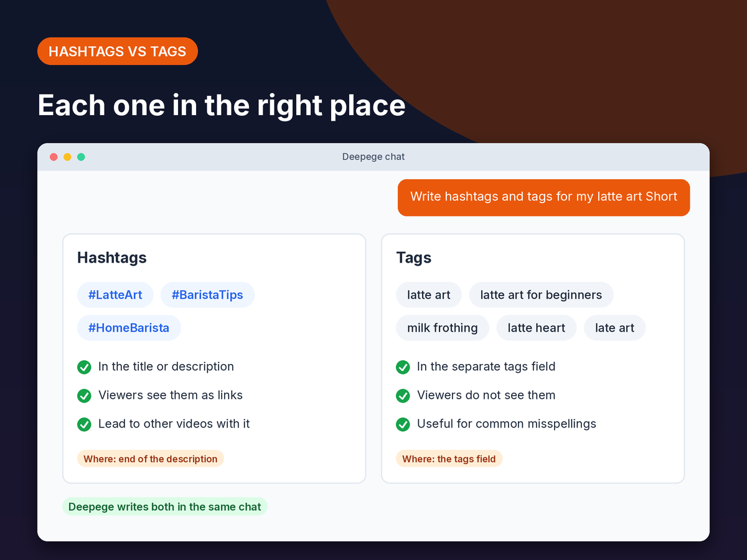Click the text 'Useful for common misspellings'
The height and width of the screenshot is (560, 747).
[507, 424]
